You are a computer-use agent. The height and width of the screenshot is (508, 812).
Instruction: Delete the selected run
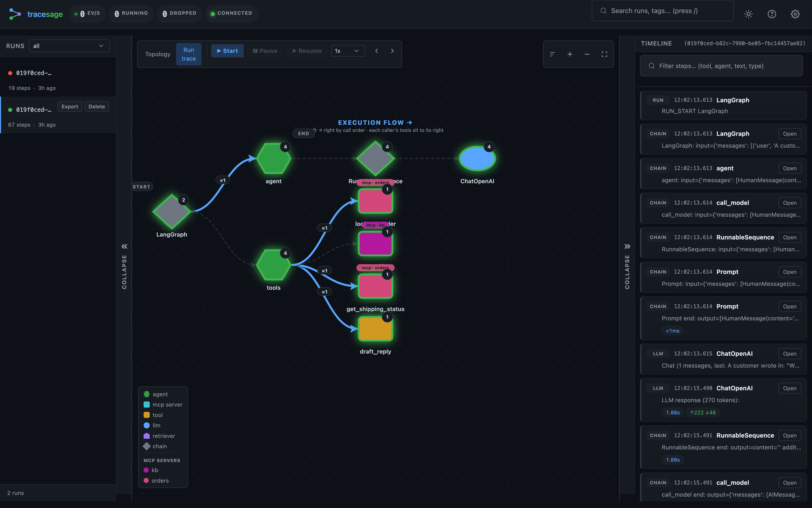(97, 107)
